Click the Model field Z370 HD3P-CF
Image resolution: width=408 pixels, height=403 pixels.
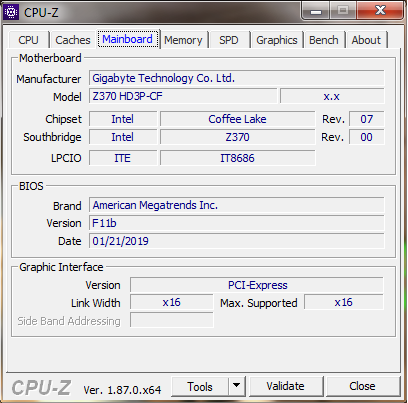(x=183, y=96)
